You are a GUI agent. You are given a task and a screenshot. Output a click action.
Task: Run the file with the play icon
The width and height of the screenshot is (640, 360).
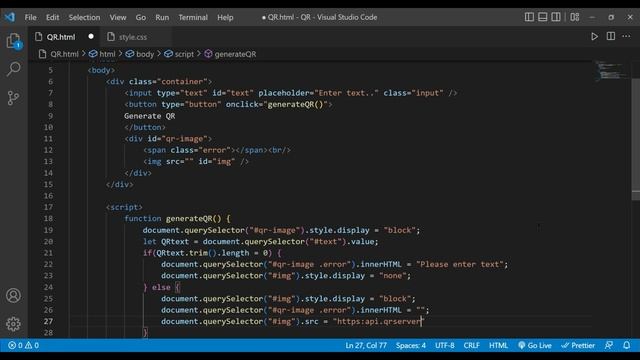[x=594, y=36]
